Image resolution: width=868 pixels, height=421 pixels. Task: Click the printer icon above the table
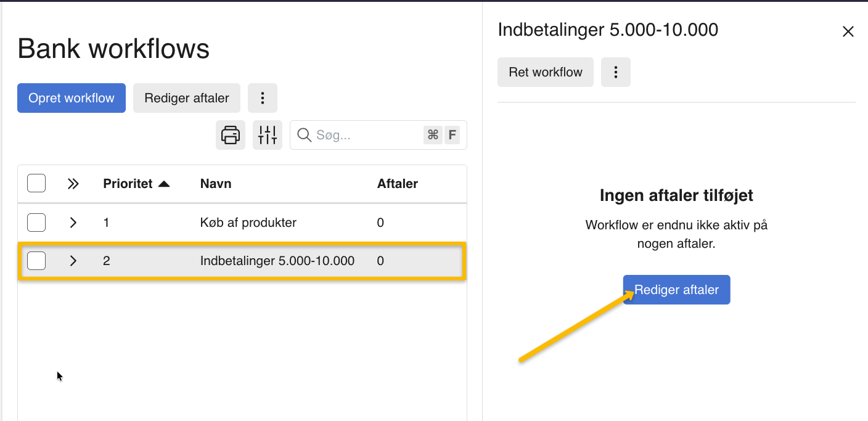click(231, 135)
